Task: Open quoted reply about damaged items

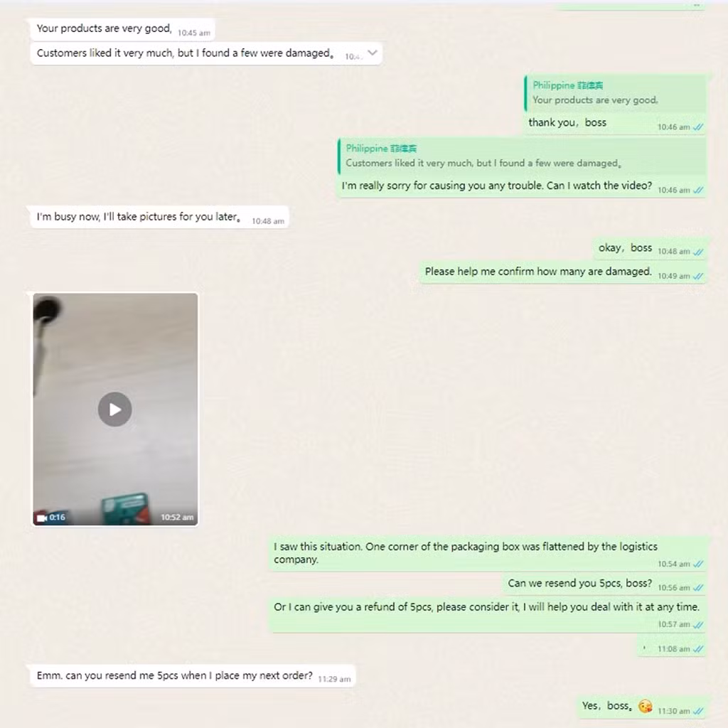Action: (x=521, y=156)
